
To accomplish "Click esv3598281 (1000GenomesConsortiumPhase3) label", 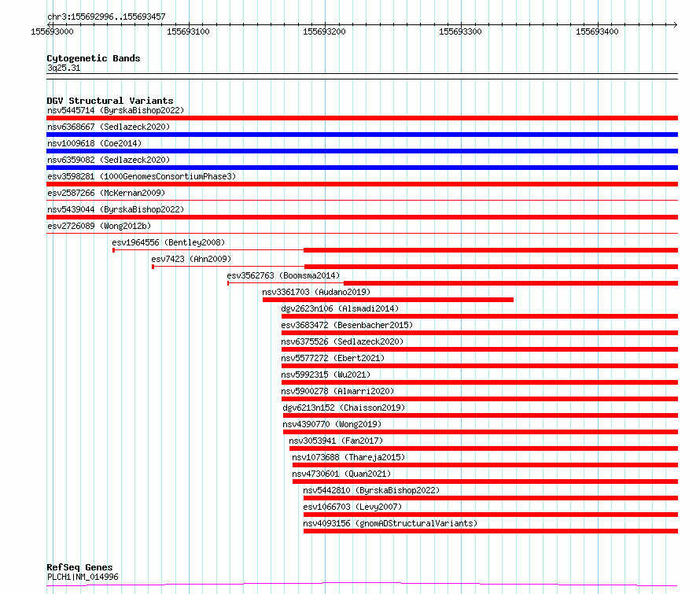I will (142, 176).
